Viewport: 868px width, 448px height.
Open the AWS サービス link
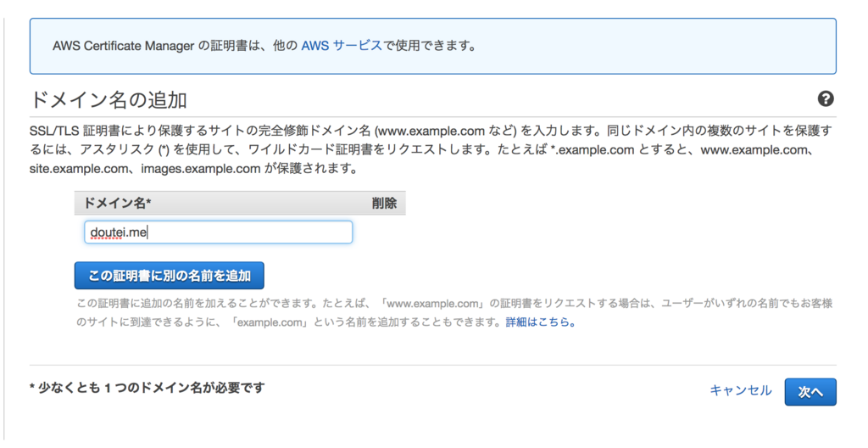coord(342,46)
